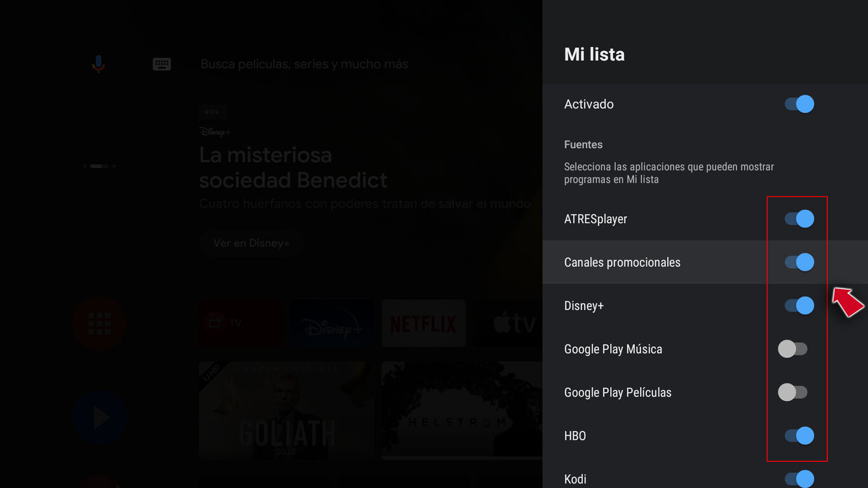This screenshot has width=868, height=488.
Task: Select the Canales promocionales row label
Action: click(x=622, y=262)
